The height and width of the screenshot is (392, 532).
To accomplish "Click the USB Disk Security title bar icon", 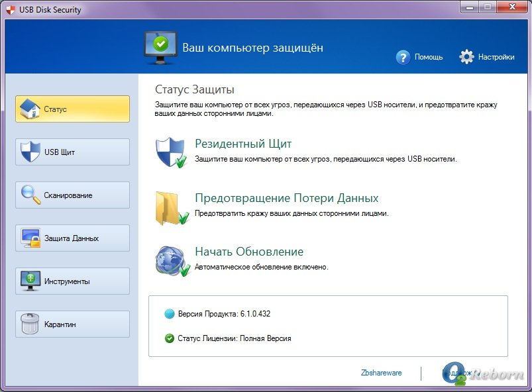I will tap(11, 10).
